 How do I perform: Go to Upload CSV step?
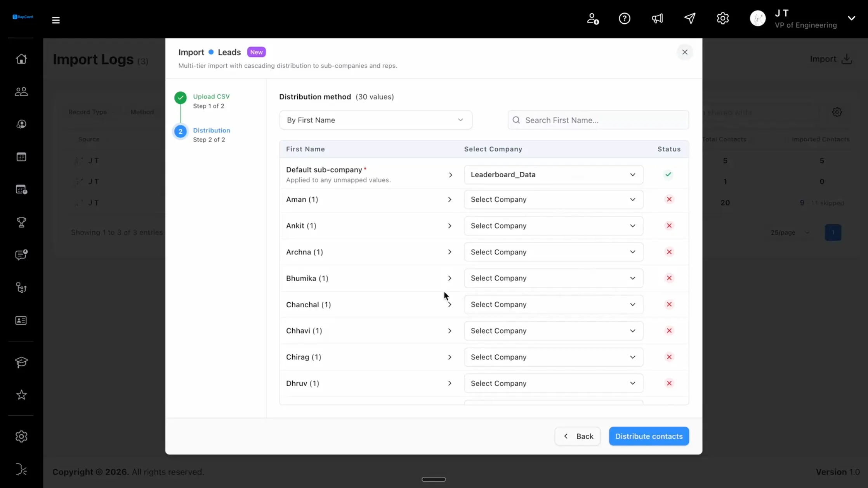tap(211, 101)
